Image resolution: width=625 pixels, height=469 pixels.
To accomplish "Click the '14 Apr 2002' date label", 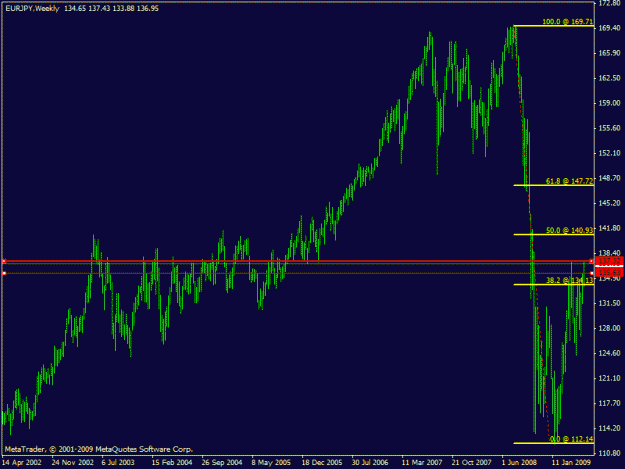I will point(22,463).
